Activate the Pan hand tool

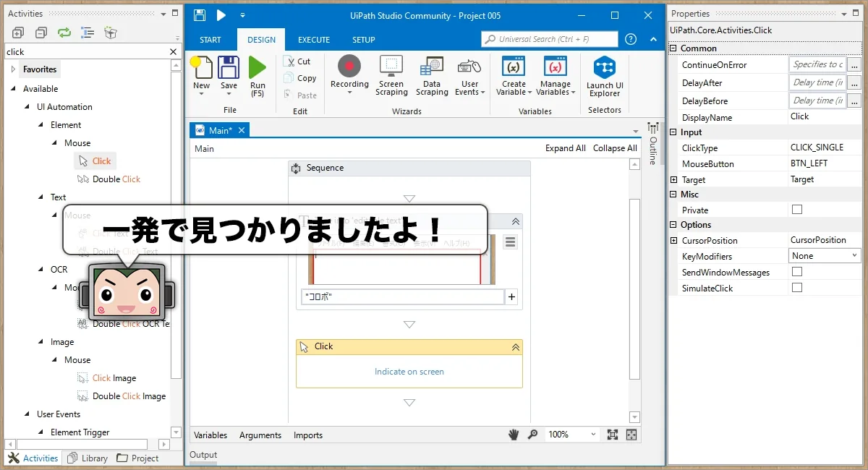point(514,435)
